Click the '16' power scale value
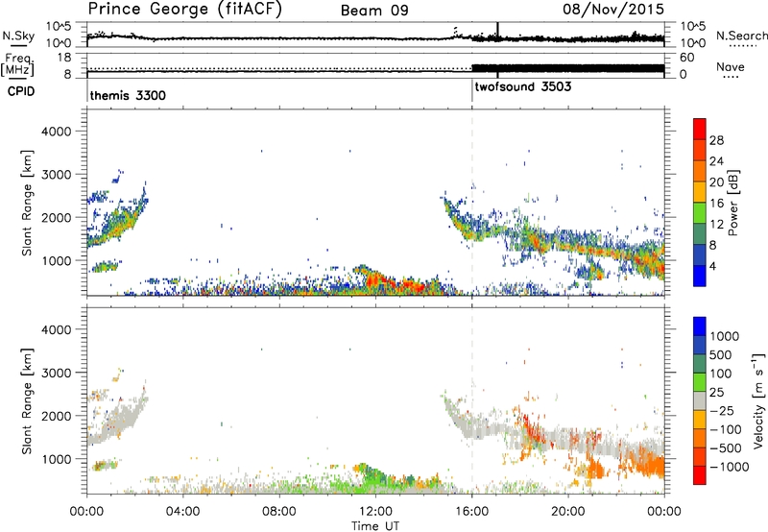This screenshot has height=532, width=768. pos(716,204)
